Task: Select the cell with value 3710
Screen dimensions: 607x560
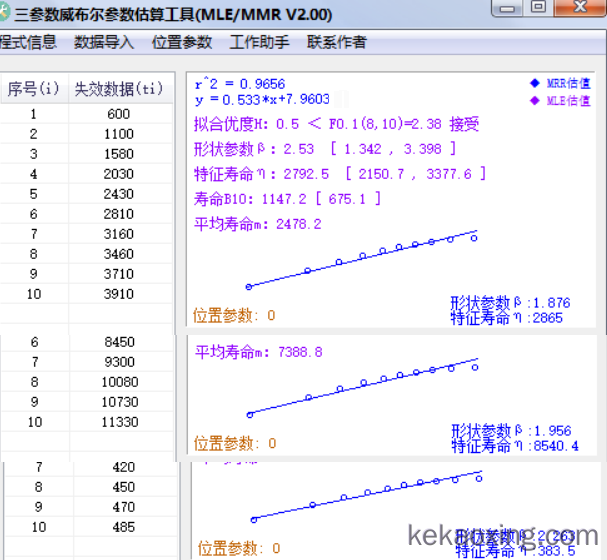Action: (119, 274)
